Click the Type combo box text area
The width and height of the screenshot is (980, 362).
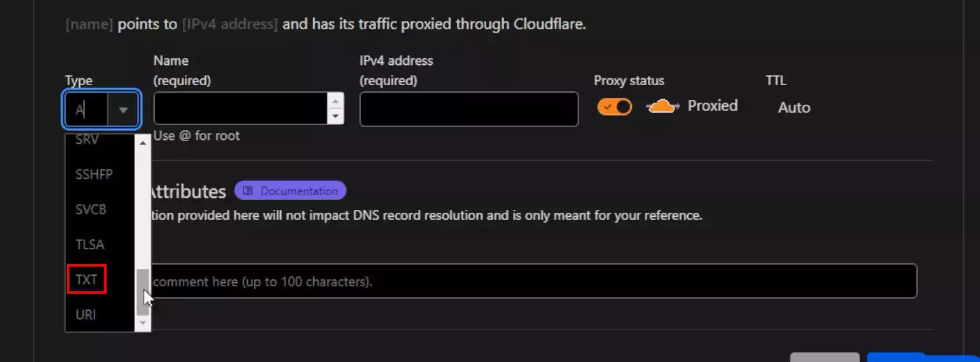(86, 109)
